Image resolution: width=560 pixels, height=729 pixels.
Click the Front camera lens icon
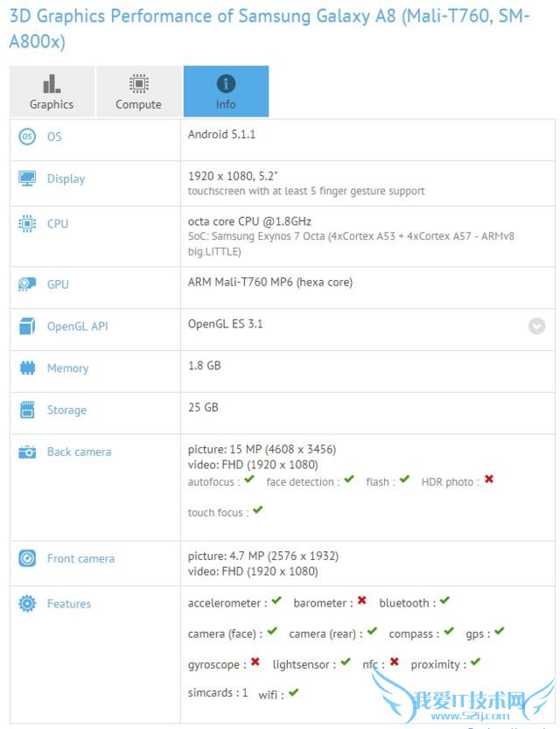[27, 558]
